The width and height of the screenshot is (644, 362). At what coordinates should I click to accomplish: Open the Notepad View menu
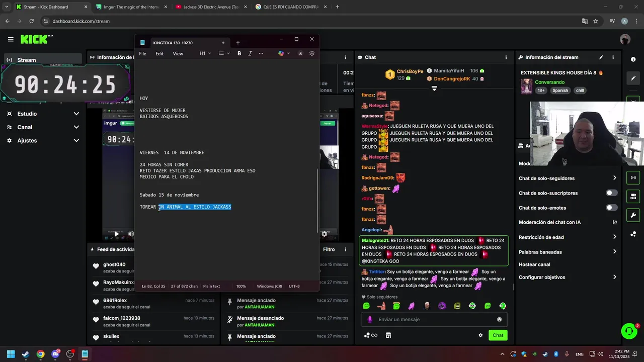[178, 53]
